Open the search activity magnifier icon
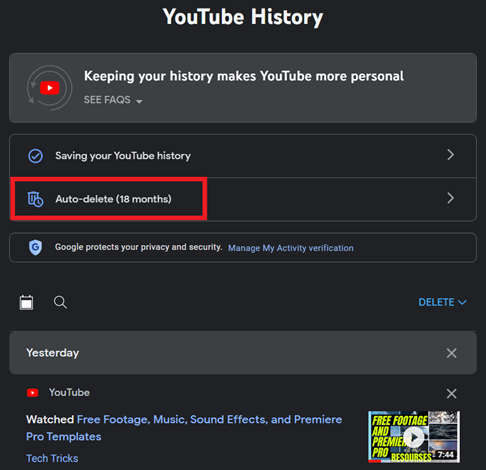486x470 pixels. (60, 302)
